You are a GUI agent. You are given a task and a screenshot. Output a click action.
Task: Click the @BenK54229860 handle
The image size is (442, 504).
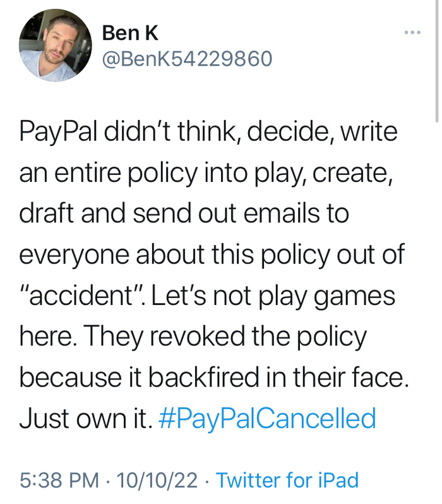(186, 58)
